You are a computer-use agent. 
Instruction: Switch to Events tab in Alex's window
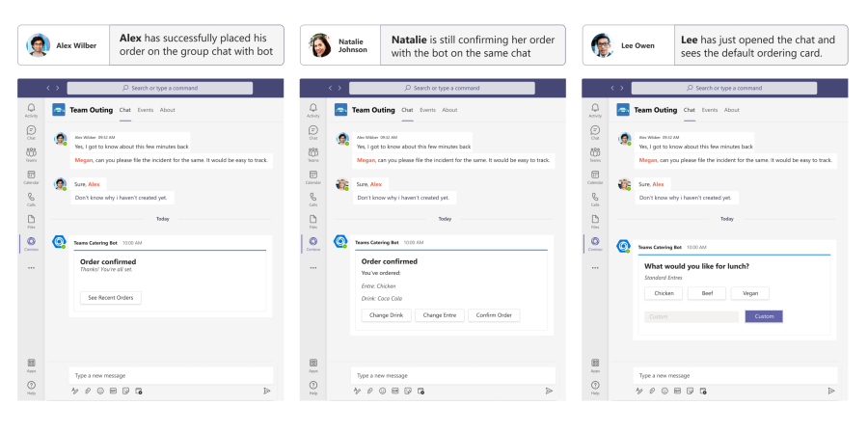coord(146,110)
